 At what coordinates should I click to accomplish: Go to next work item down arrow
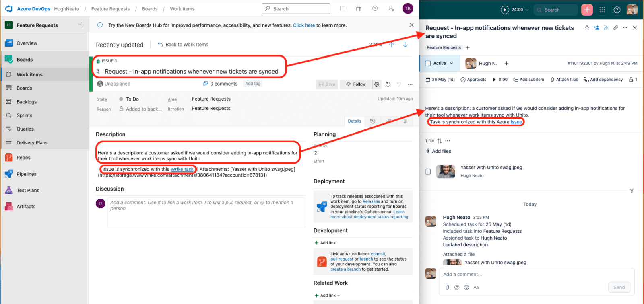[x=405, y=45]
